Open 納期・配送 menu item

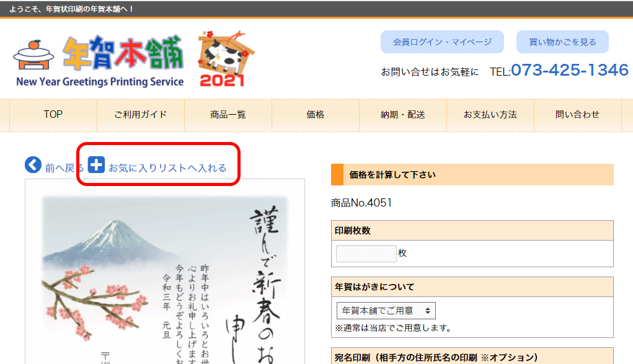[403, 115]
